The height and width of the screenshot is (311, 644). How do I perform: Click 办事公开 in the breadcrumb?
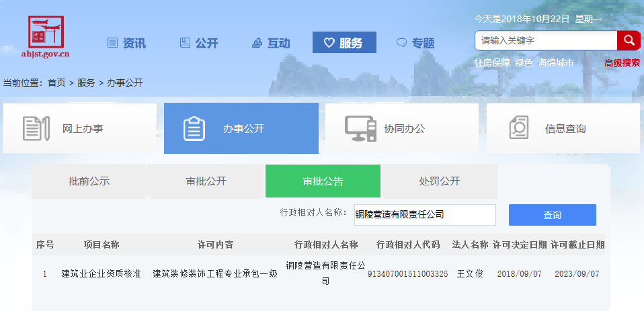coord(125,83)
